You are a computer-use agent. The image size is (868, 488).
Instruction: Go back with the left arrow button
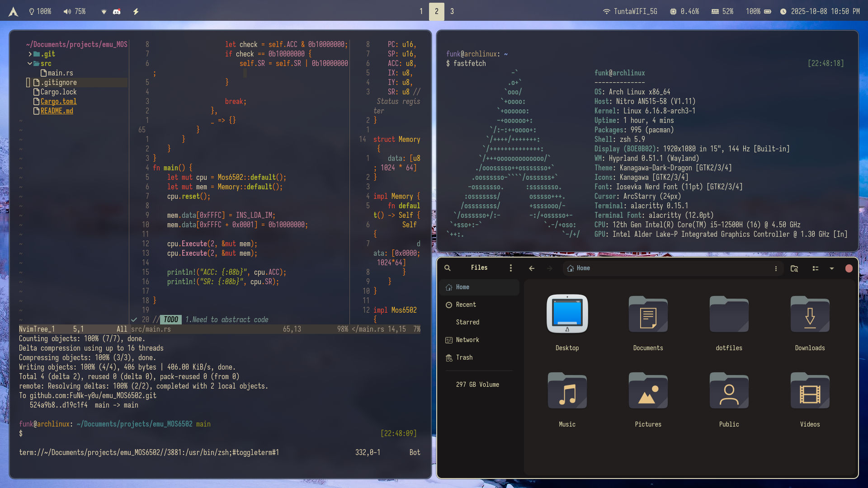click(532, 268)
